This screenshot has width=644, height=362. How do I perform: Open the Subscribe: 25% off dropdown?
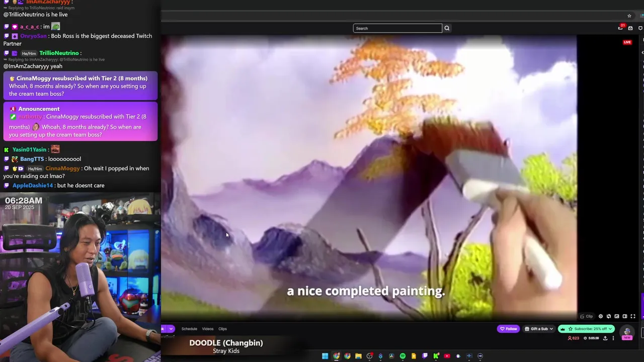587,329
